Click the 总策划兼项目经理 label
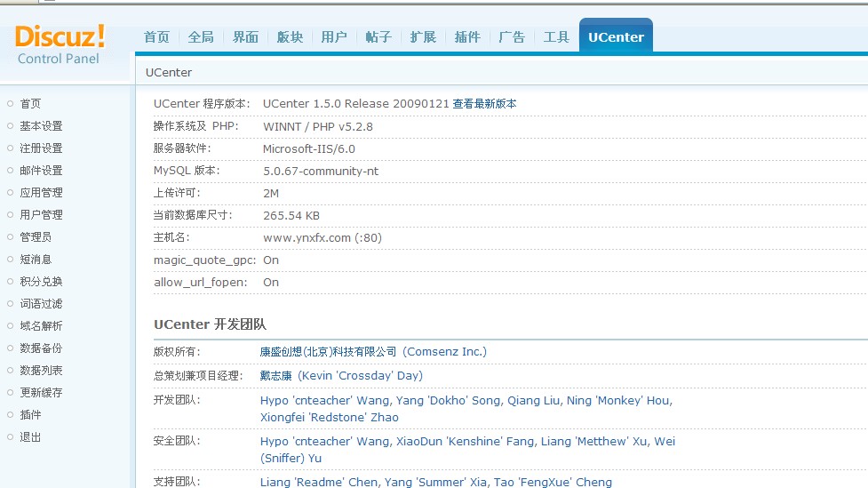868x488 pixels. coord(198,376)
